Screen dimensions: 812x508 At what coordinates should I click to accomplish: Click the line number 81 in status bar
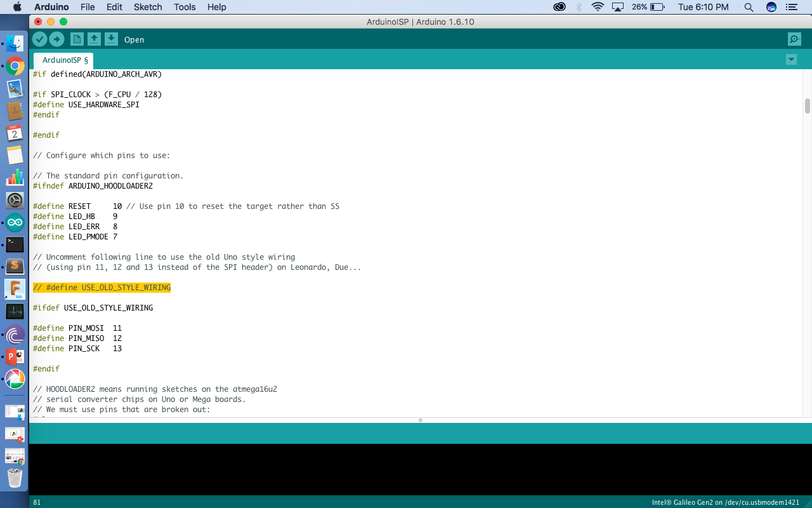pos(37,502)
